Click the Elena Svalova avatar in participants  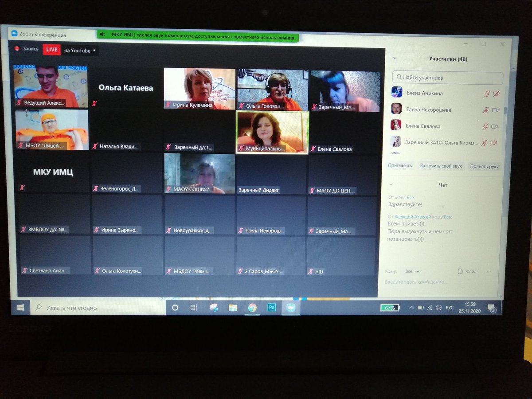[395, 125]
